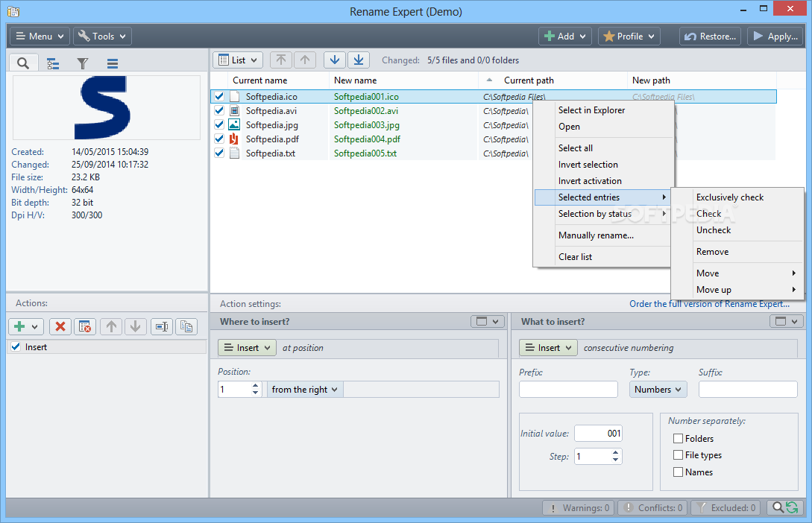Image resolution: width=812 pixels, height=523 pixels.
Task: Click the Warnings: 0 status indicator
Action: (x=579, y=508)
